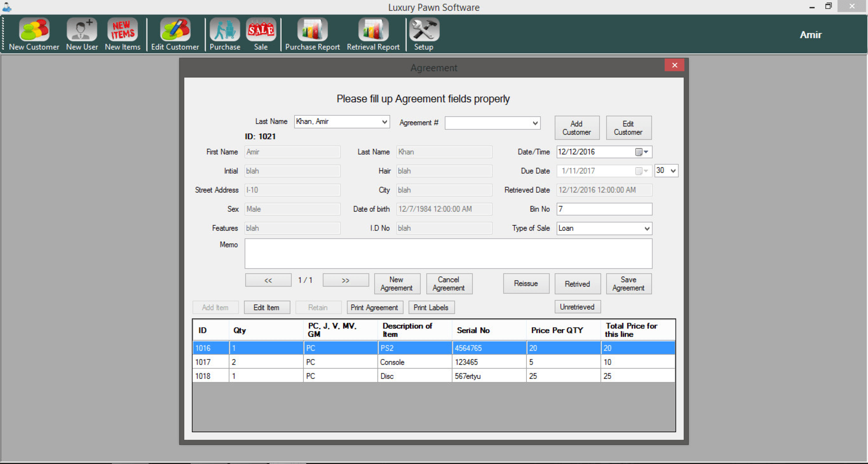Click the Last Name field Khan
Viewport: 868px width, 464px height.
444,152
